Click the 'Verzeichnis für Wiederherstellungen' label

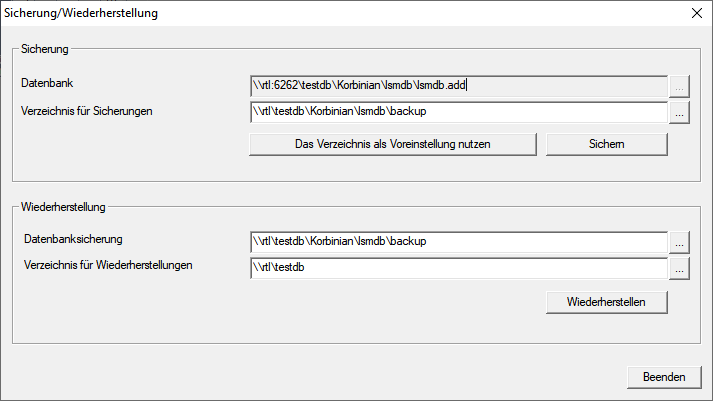[107, 265]
